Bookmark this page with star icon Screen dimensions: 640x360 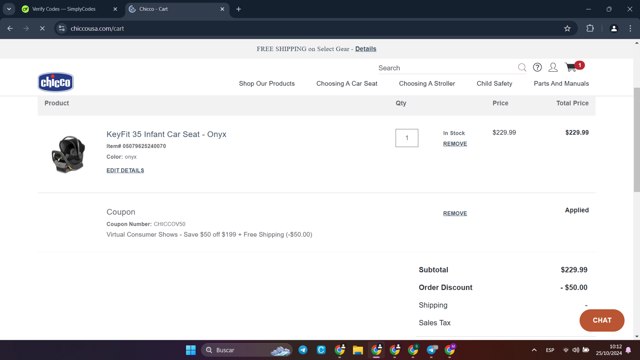click(x=567, y=29)
